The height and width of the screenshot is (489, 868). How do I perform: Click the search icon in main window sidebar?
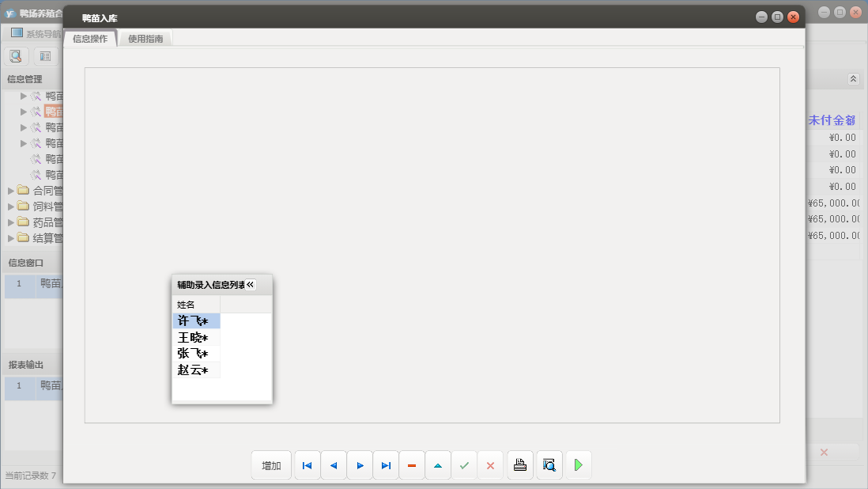pos(16,56)
